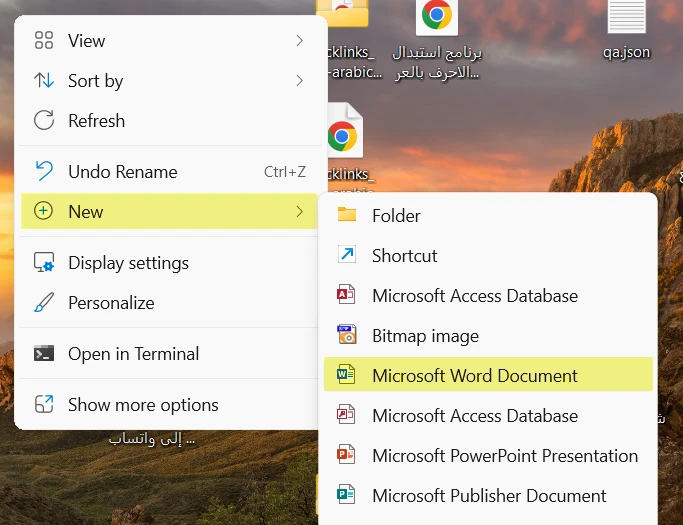Create a new Shortcut from the submenu

click(x=488, y=255)
